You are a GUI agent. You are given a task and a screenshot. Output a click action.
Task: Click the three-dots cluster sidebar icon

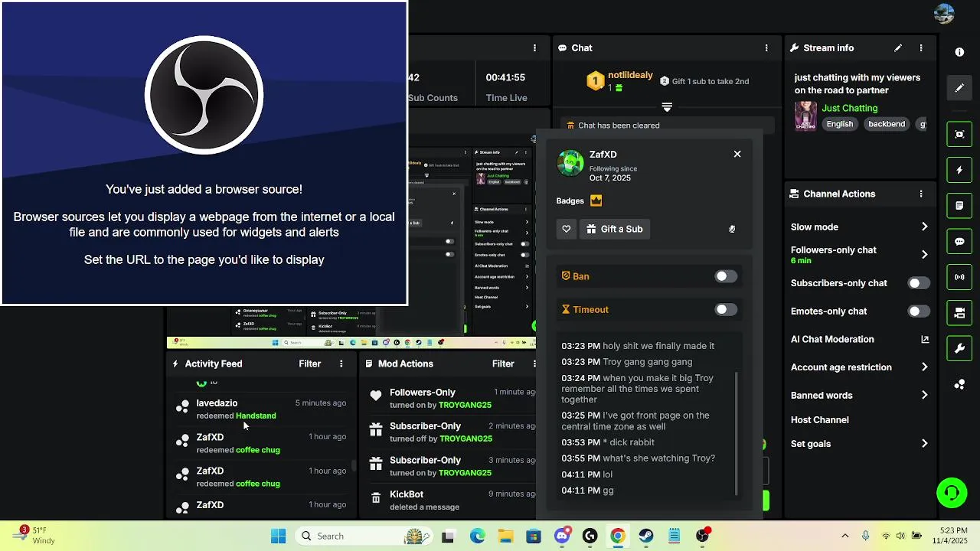click(959, 384)
